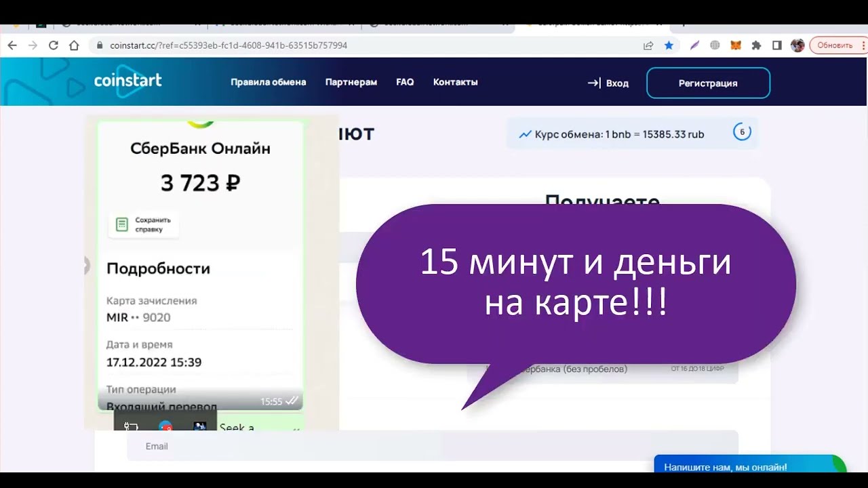The image size is (868, 488).
Task: Click the Подробности heading
Action: tap(158, 268)
